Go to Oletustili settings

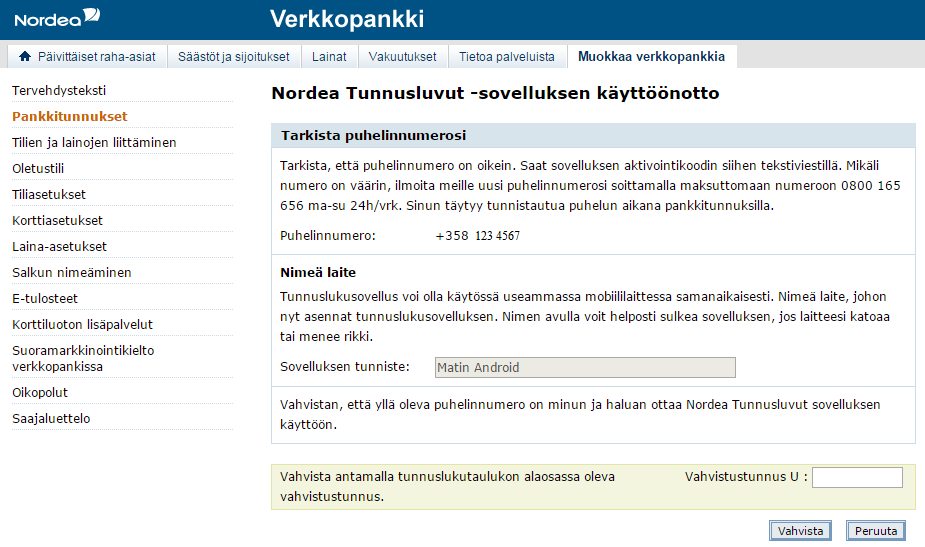click(x=38, y=168)
